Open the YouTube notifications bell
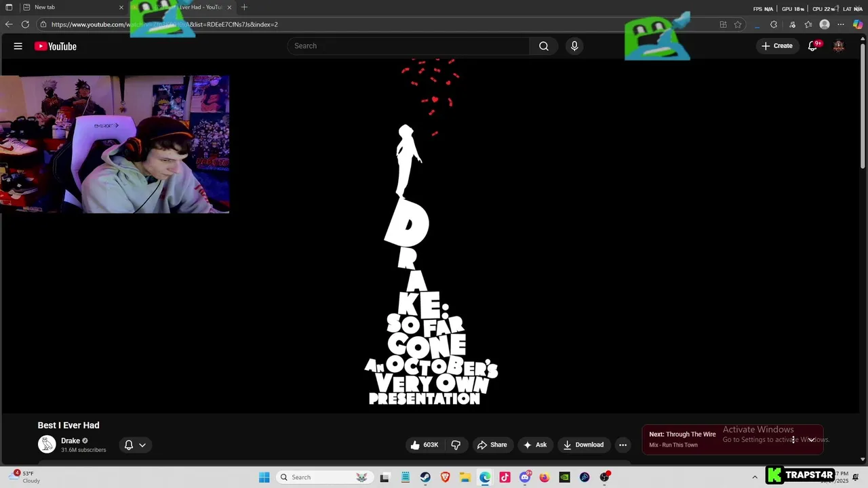 coord(812,46)
